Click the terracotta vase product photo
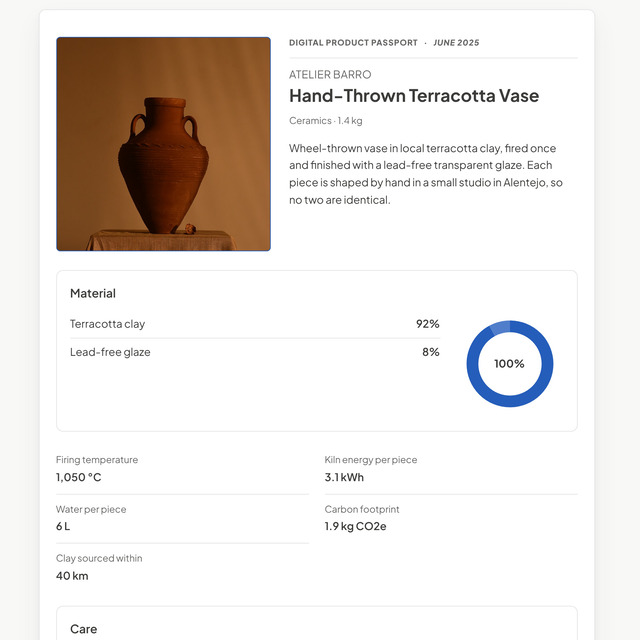Screen dimensions: 640x640 click(x=163, y=144)
